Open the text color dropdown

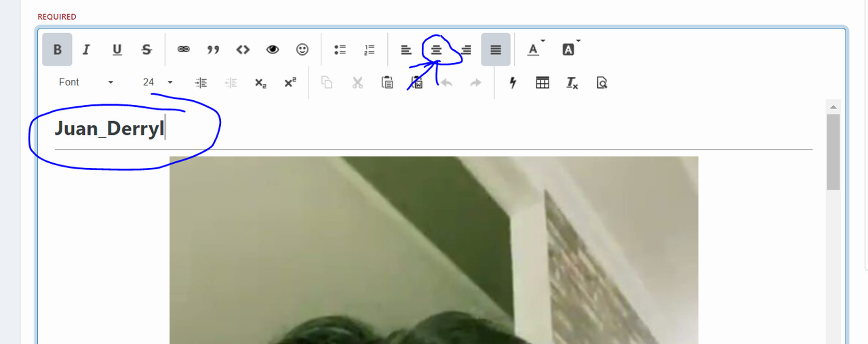click(x=535, y=49)
